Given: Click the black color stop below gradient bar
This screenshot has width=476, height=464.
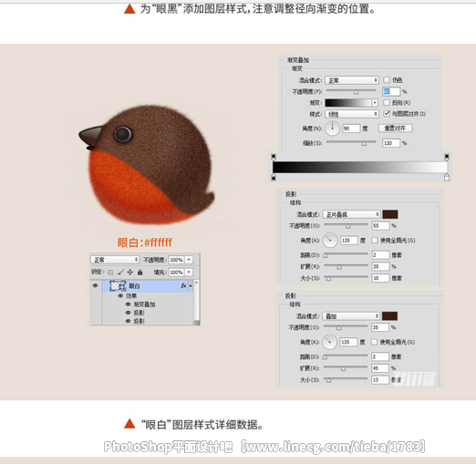Looking at the screenshot, I should [274, 178].
